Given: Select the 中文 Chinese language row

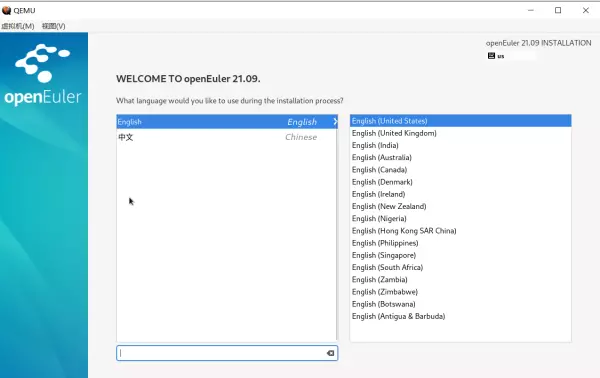Looking at the screenshot, I should click(x=227, y=137).
